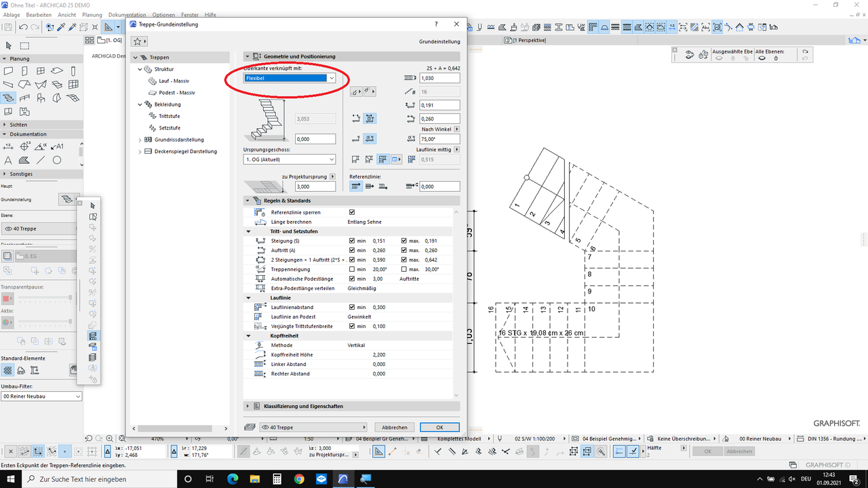The image size is (868, 488).
Task: Open the Optionen menu
Action: (163, 14)
